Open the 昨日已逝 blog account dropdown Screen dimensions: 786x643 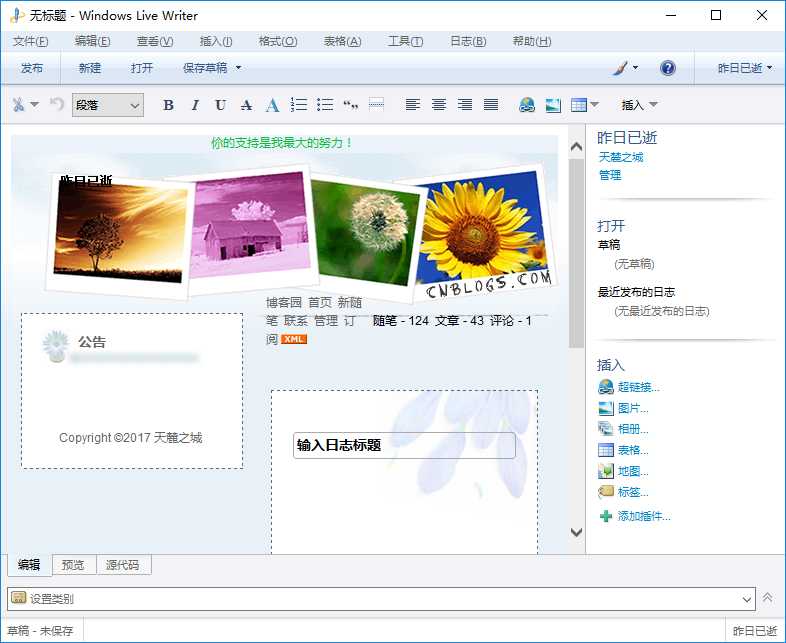click(x=745, y=68)
